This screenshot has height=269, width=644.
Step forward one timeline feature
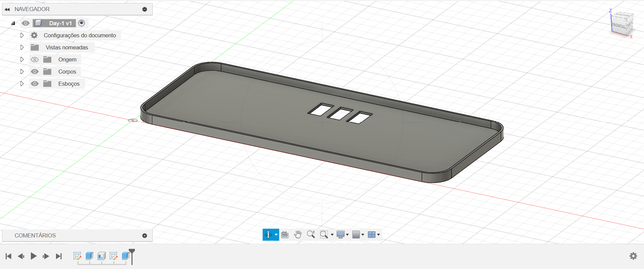(46, 256)
